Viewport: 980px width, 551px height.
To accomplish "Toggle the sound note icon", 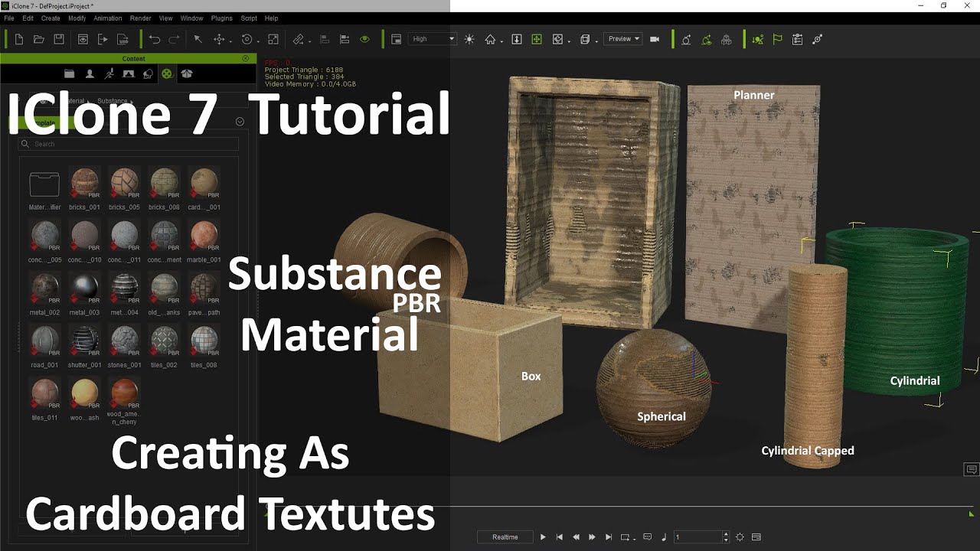I will 664,537.
